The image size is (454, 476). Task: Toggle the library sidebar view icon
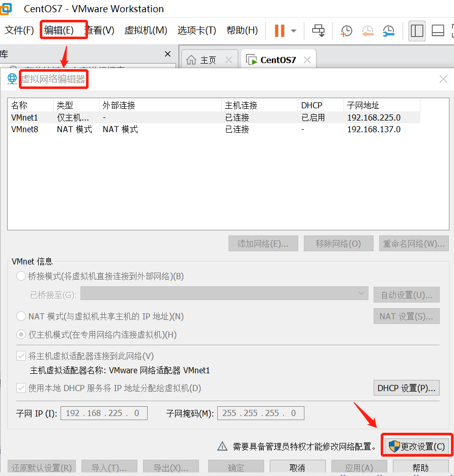coord(417,31)
